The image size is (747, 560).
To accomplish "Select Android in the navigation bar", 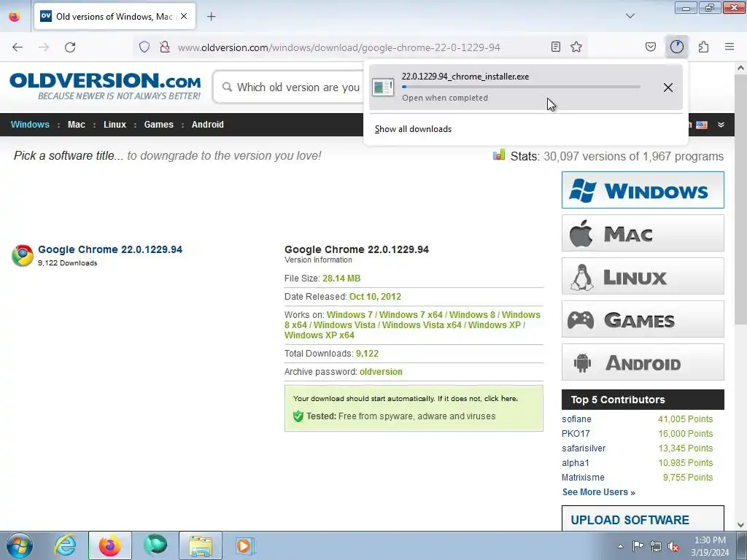I will (208, 125).
